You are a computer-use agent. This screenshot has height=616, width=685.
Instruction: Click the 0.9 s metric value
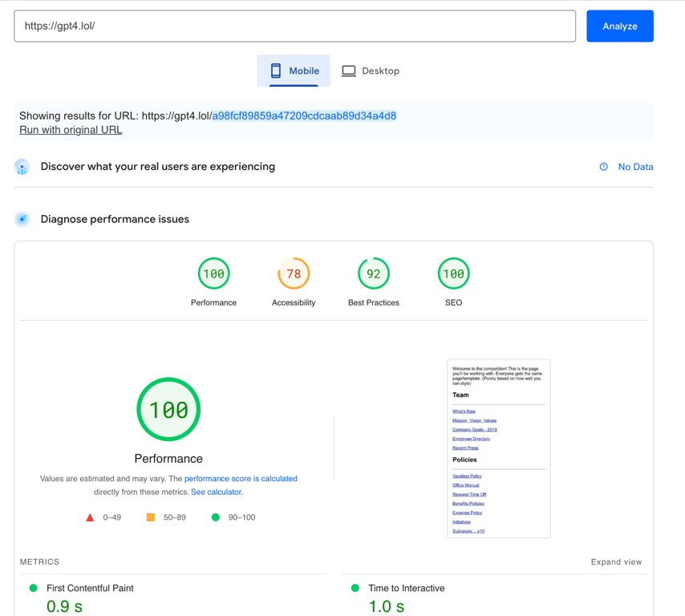coord(64,606)
